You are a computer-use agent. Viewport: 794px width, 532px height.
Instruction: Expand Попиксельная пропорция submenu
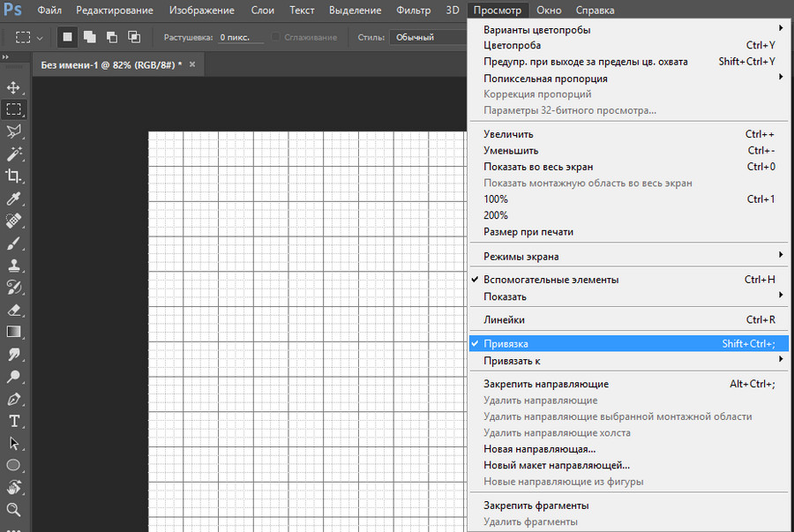pyautogui.click(x=629, y=79)
